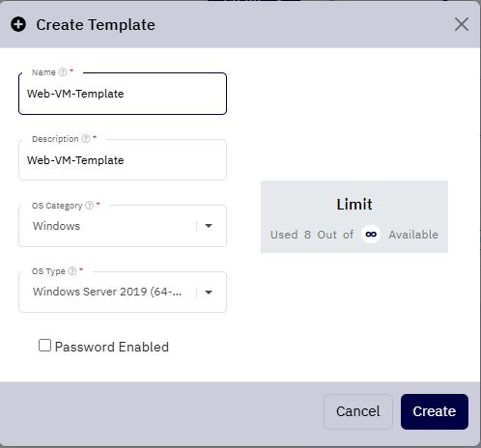Click the plus icon beside Create Template

coord(18,24)
